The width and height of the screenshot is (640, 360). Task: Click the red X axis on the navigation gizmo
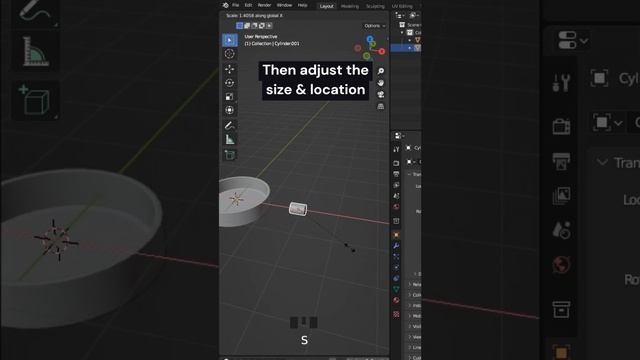pos(382,51)
